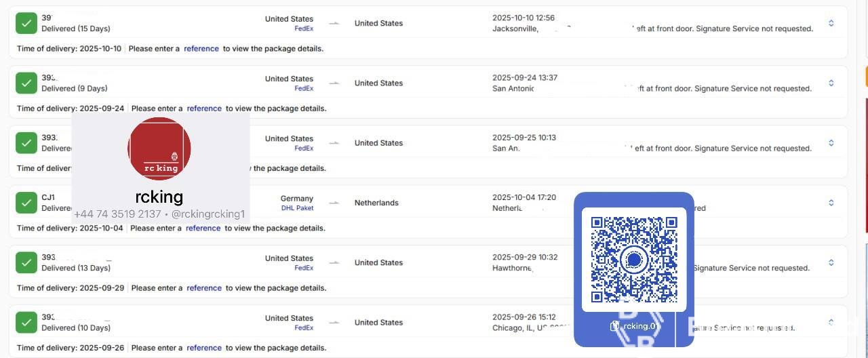Expand the Germany to Netherlands shipment row
The image size is (868, 358).
831,203
